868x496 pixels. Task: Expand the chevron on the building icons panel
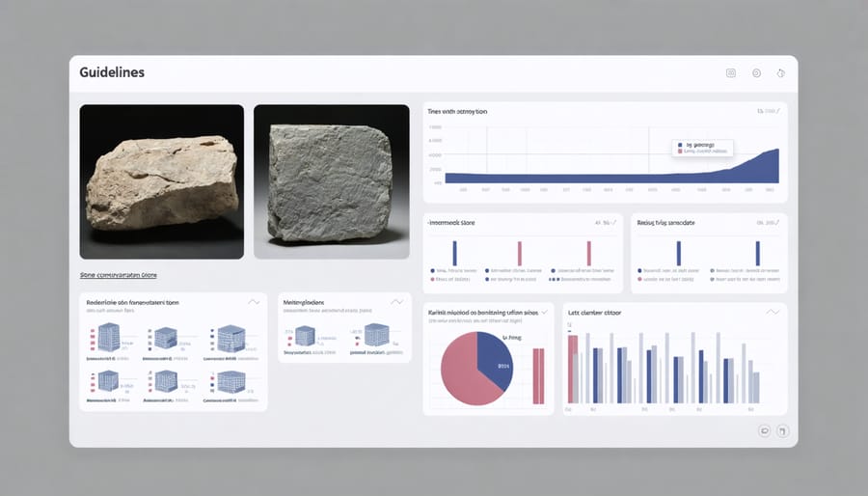tap(254, 302)
